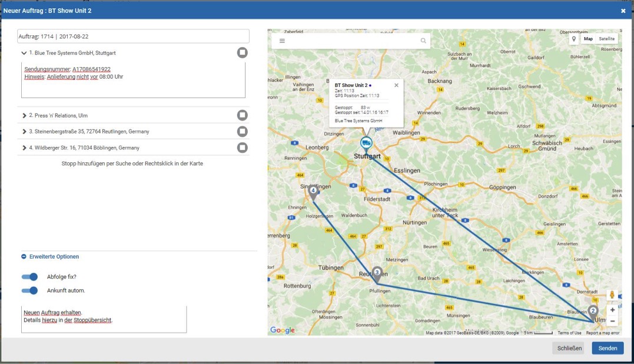Viewport: 634px width, 364px height.
Task: Select stop marker 4 near Sindelfingen
Action: tap(313, 190)
